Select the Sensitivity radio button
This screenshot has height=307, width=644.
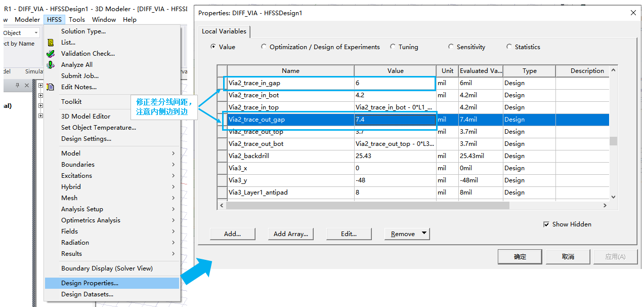pyautogui.click(x=451, y=47)
